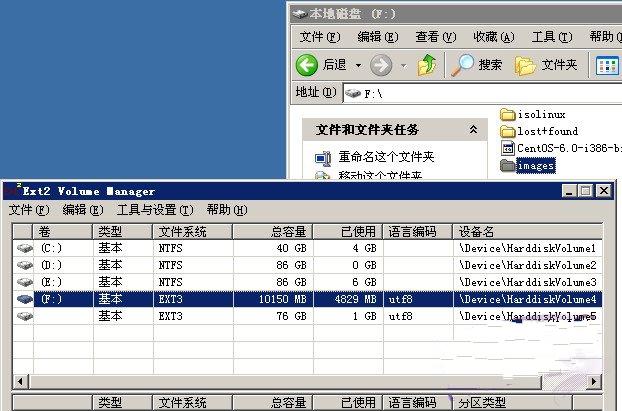Screen dimensions: 622x411
Task: Select \Device\HarddiskVolume3 cell
Action: pos(528,282)
